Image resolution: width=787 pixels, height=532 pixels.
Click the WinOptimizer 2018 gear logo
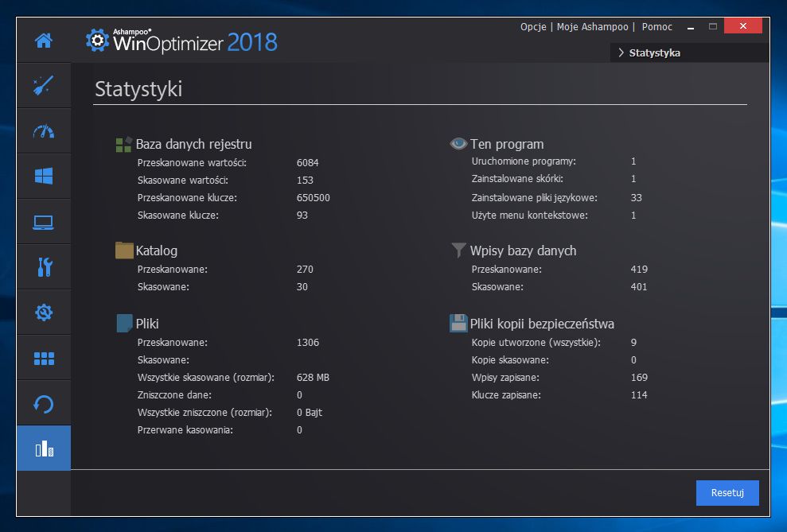click(x=98, y=40)
